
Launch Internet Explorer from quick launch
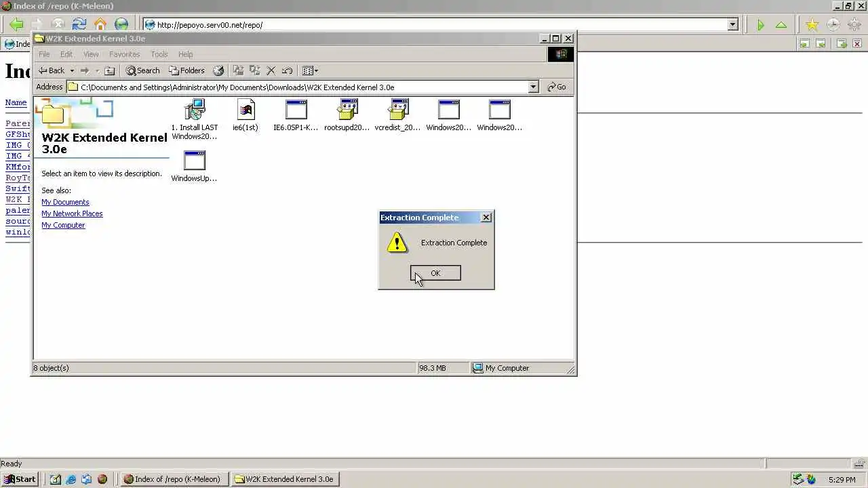click(x=71, y=479)
